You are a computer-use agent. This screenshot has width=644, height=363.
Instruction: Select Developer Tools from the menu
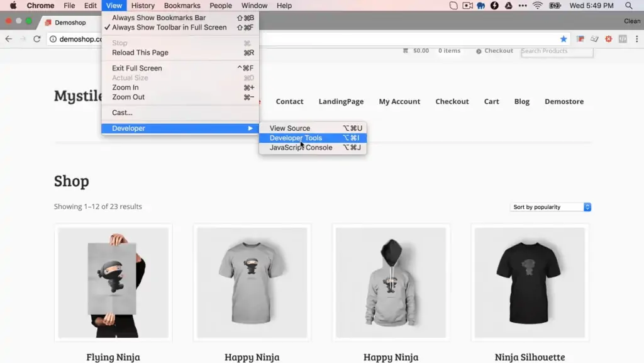pyautogui.click(x=297, y=138)
